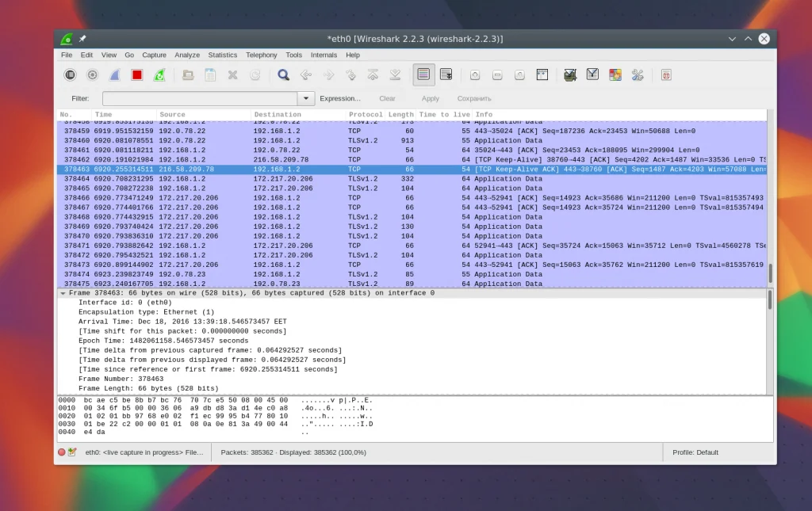
Task: Click into the Filter text field
Action: [199, 98]
